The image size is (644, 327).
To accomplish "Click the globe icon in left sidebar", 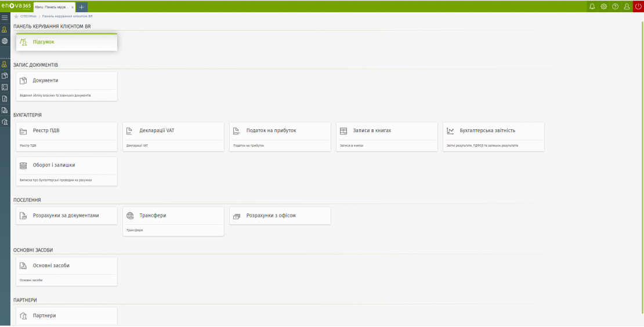I will [5, 41].
